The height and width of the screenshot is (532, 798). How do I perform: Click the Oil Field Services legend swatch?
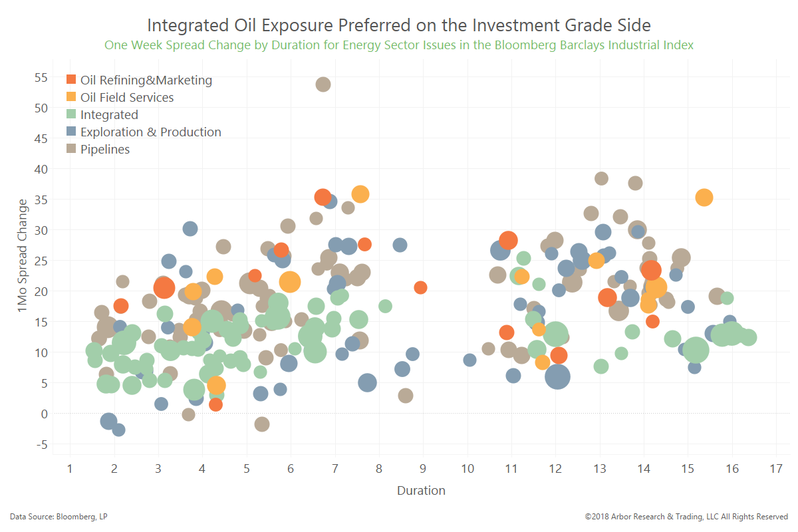72,97
